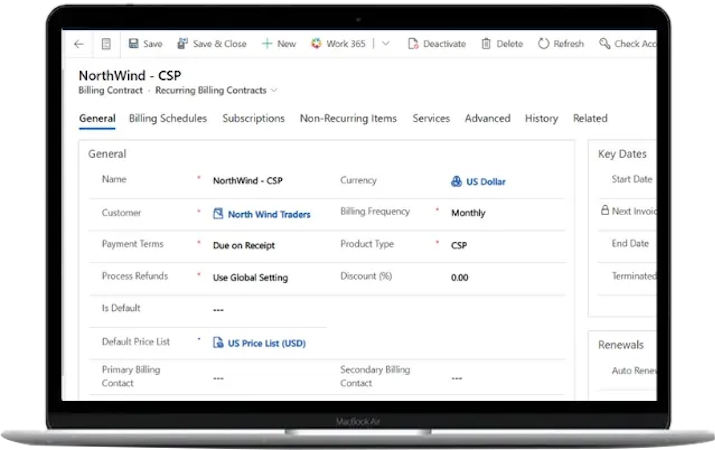Switch to the Billing Schedules tab
Screen dimensions: 715x450
(x=168, y=119)
